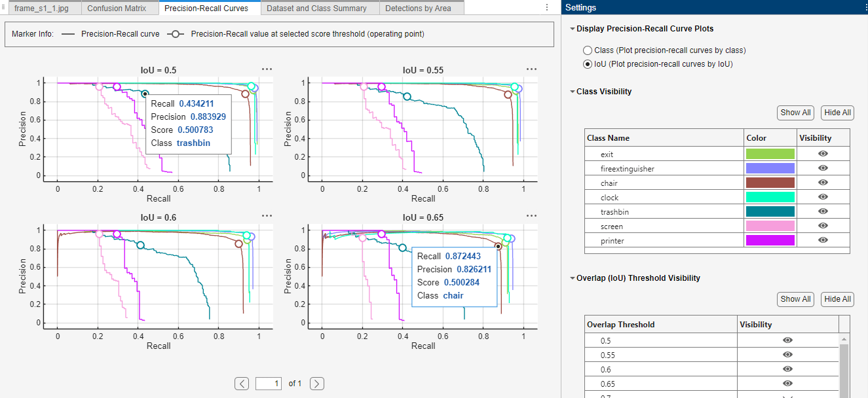Click the icon on the Settings title bar
Viewport: 868px width, 398px height.
point(863,7)
